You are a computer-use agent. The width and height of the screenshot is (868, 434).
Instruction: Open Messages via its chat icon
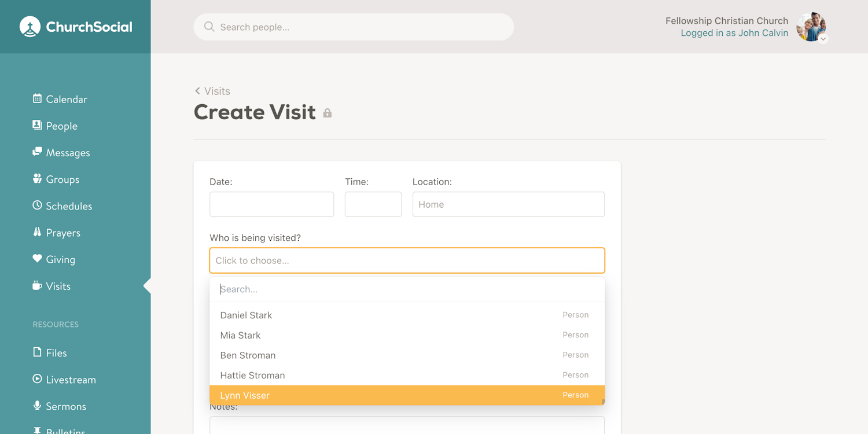(x=37, y=152)
